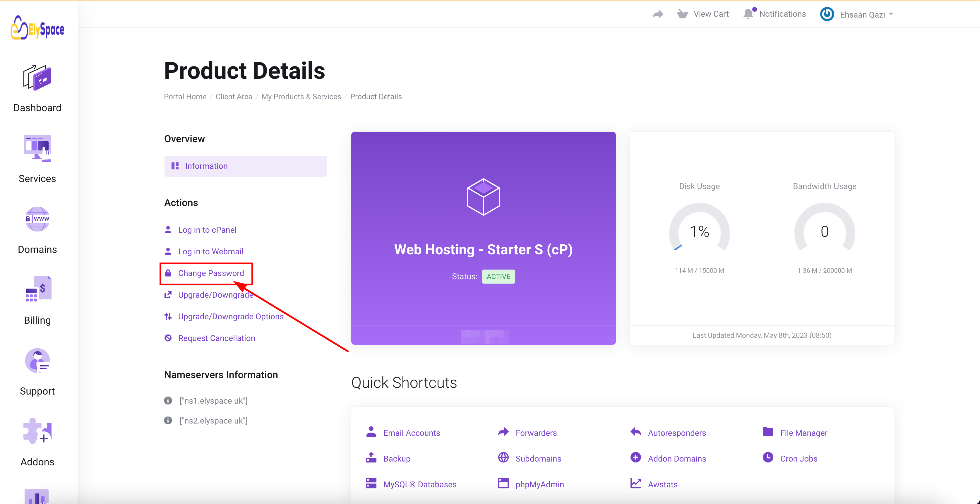Click the Awstats chart icon
This screenshot has width=980, height=504.
pyautogui.click(x=636, y=484)
